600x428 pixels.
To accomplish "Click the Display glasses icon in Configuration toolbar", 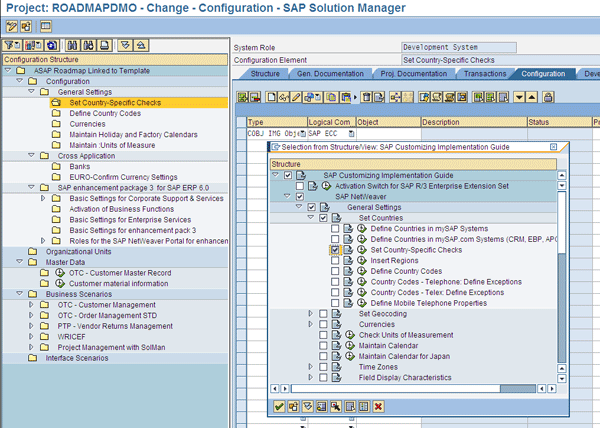I will coord(284,97).
